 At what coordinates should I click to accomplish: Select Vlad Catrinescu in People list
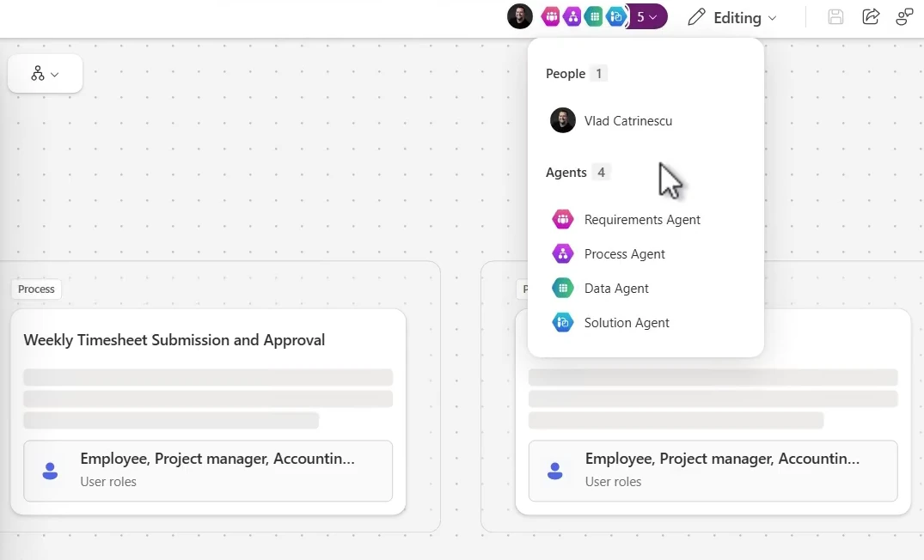[x=646, y=121]
